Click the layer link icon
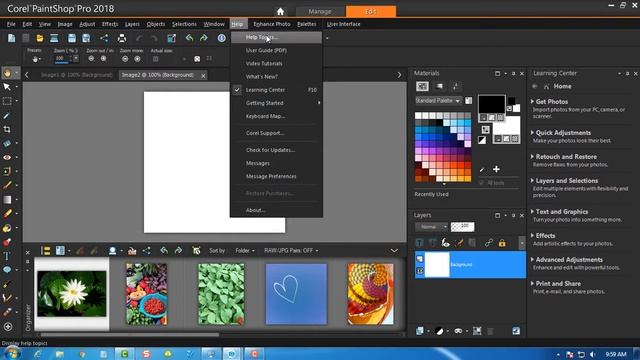 point(489,243)
